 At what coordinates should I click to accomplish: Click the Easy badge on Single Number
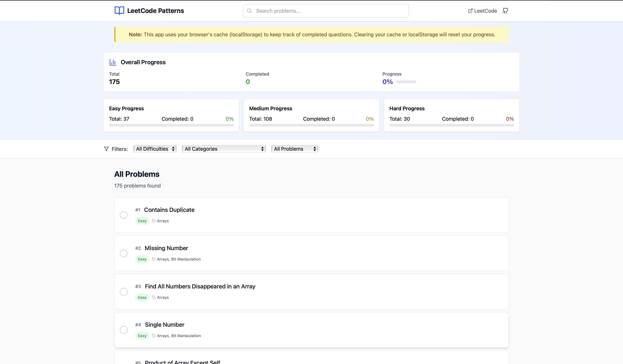[142, 336]
